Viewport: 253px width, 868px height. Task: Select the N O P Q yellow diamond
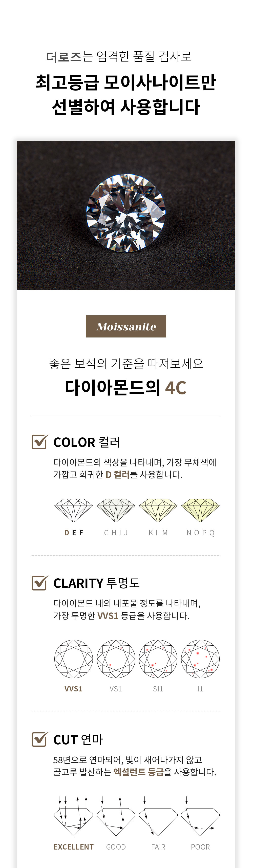click(x=200, y=510)
